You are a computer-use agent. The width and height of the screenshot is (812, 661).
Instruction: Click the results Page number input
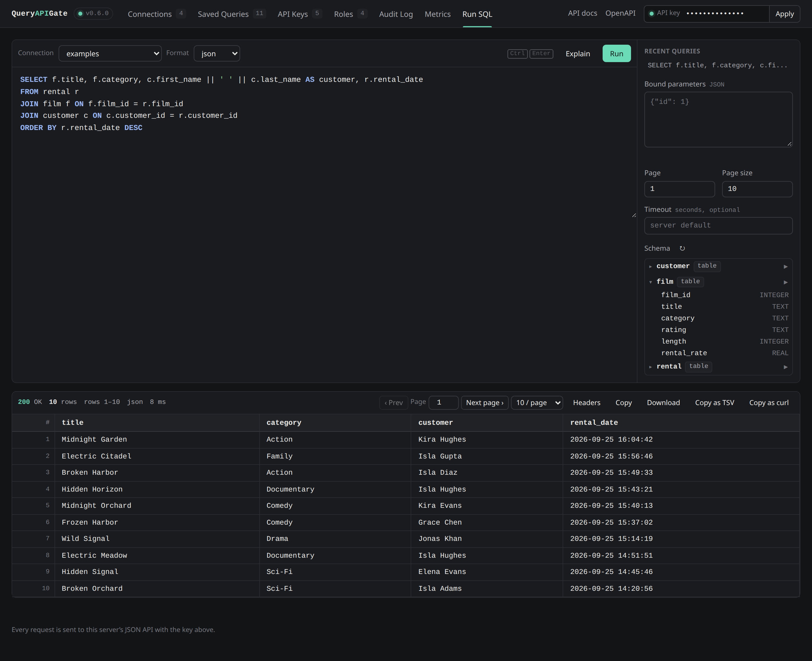[x=443, y=402]
